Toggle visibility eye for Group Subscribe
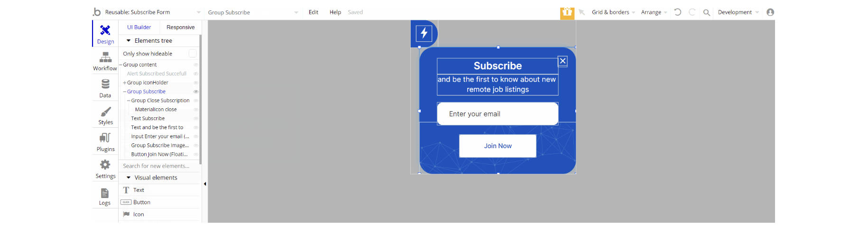The height and width of the screenshot is (227, 868). 195,92
